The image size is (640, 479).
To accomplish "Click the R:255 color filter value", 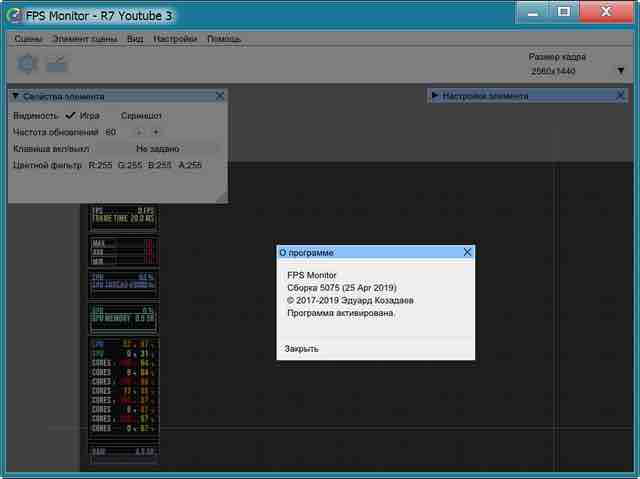I will coord(100,165).
